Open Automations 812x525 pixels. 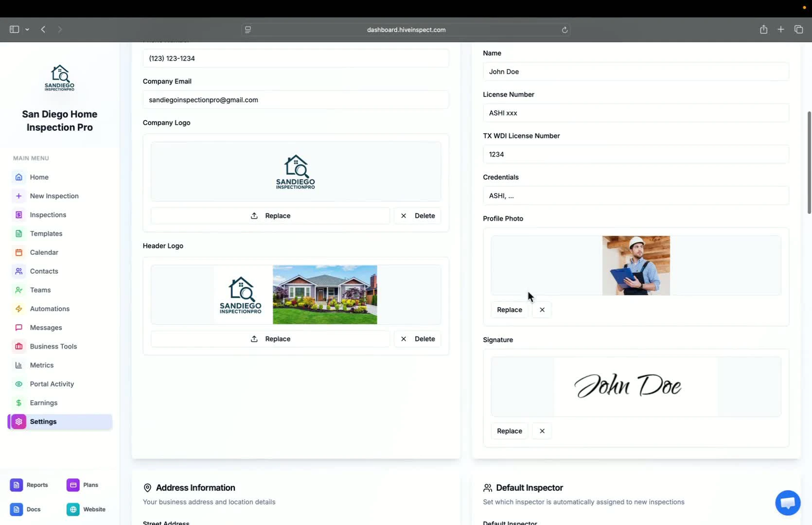coord(50,309)
